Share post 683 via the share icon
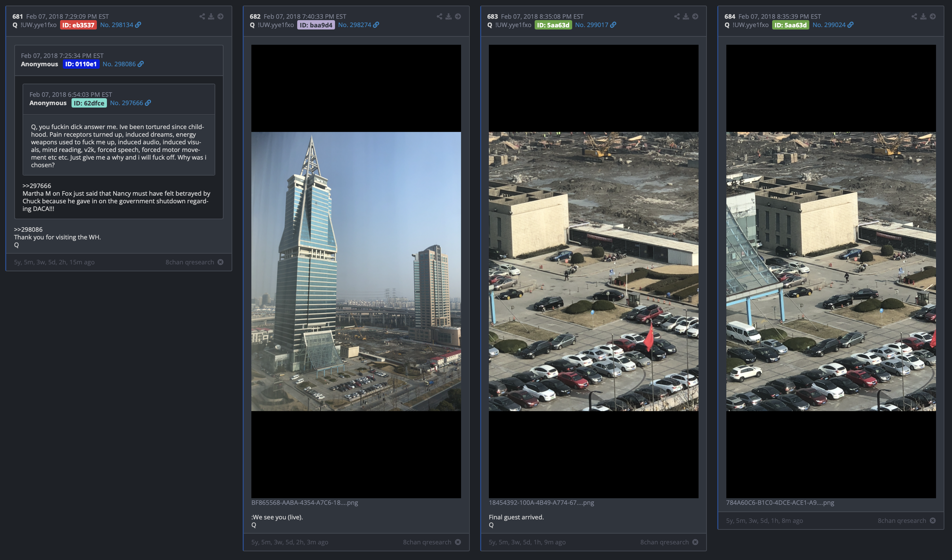The image size is (952, 560). click(677, 16)
